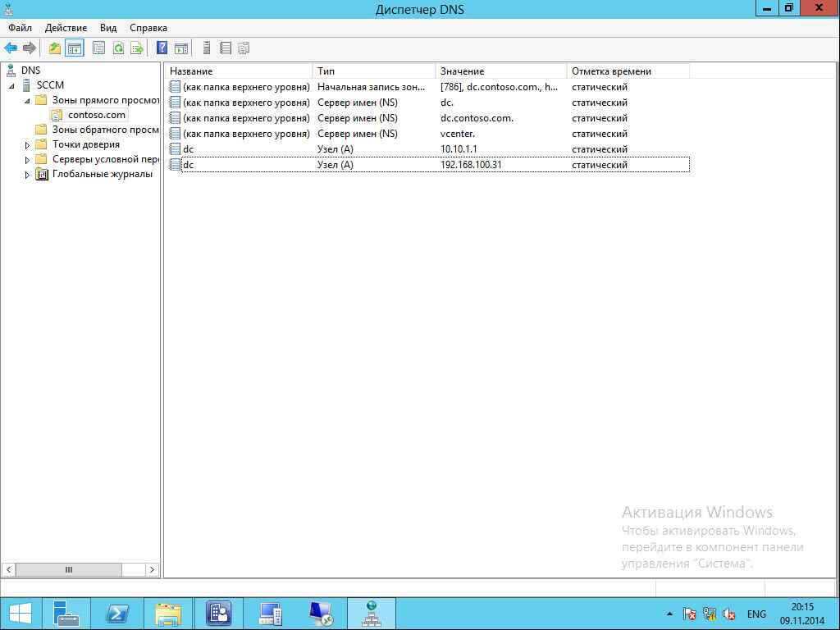Sort by the Название column header
The height and width of the screenshot is (630, 840).
point(238,71)
